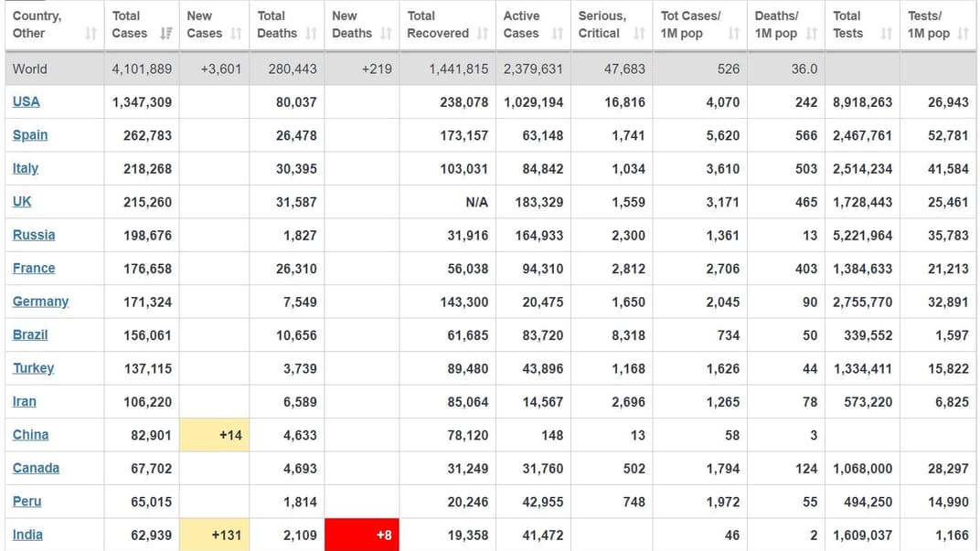Click China's yellow +14 new cases cell
Screen dimensions: 980x551
point(214,435)
